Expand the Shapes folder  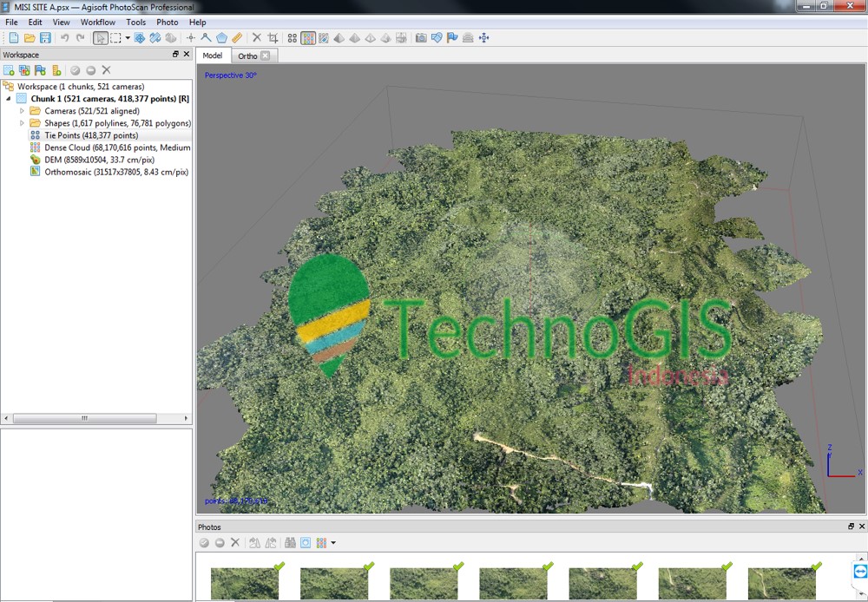click(x=23, y=123)
